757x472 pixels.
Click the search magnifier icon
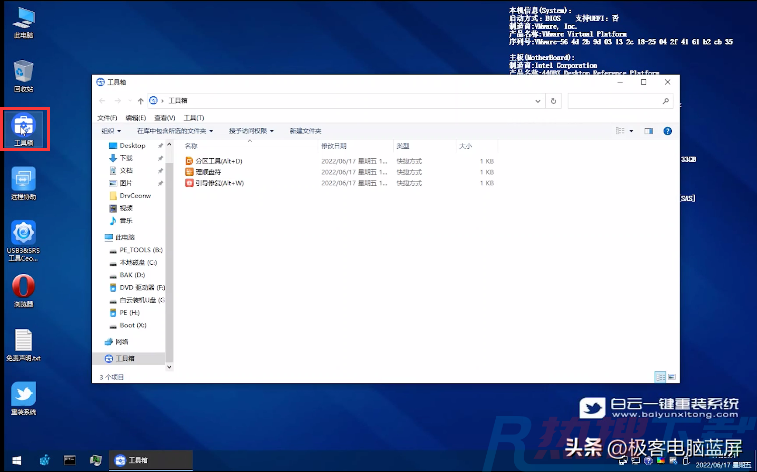point(666,101)
